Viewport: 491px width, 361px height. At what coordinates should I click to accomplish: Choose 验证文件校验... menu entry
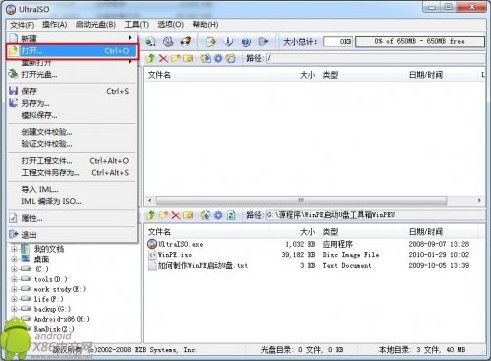pyautogui.click(x=72, y=144)
